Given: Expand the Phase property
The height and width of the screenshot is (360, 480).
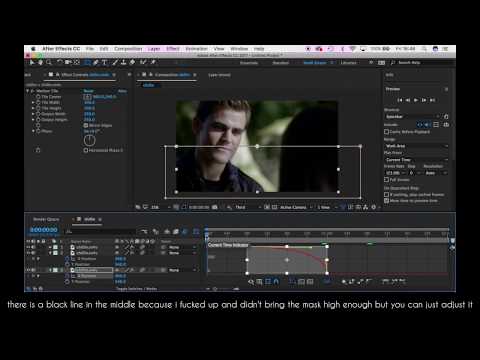Looking at the screenshot, I should 33,131.
